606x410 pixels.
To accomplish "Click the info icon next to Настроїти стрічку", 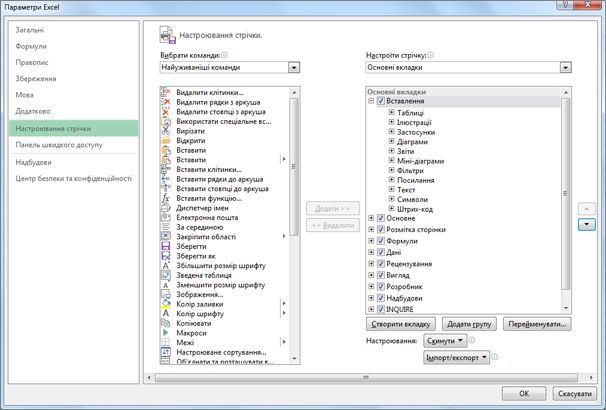I will pyautogui.click(x=430, y=55).
